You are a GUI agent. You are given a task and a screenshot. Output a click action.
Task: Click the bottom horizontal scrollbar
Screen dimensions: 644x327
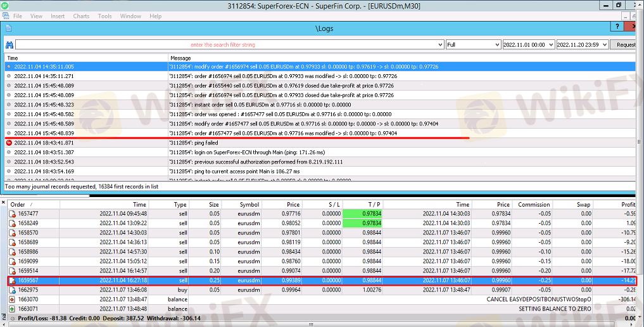(312, 324)
